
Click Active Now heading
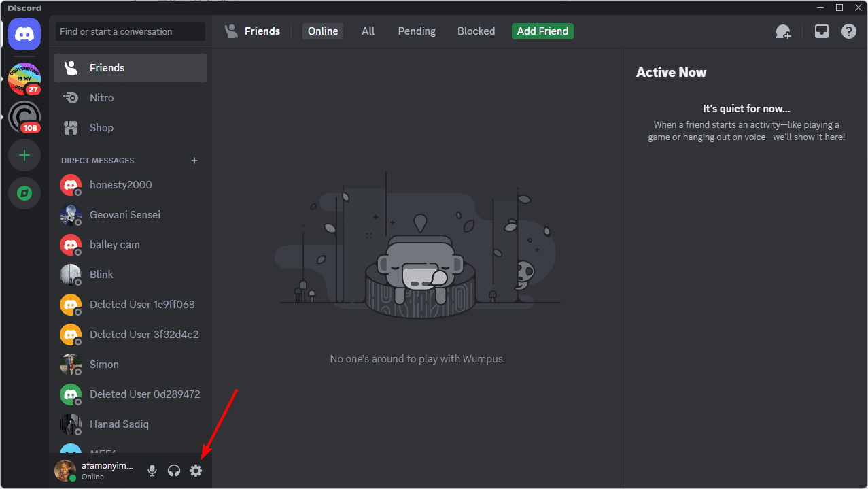671,73
